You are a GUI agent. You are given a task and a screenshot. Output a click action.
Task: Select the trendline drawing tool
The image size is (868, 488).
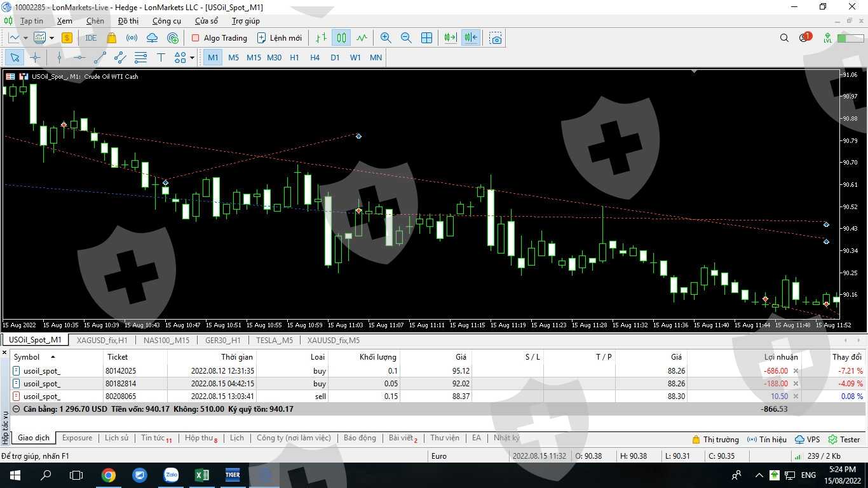[x=100, y=58]
